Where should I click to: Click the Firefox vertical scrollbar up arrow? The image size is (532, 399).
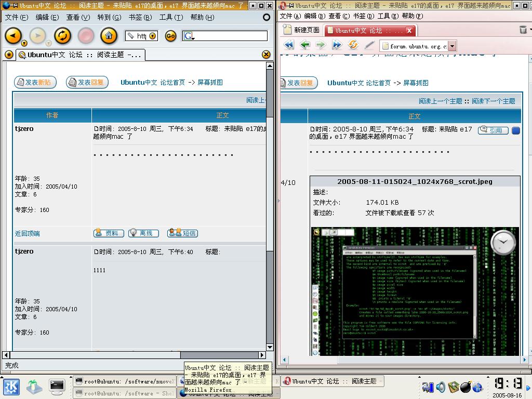[270, 65]
